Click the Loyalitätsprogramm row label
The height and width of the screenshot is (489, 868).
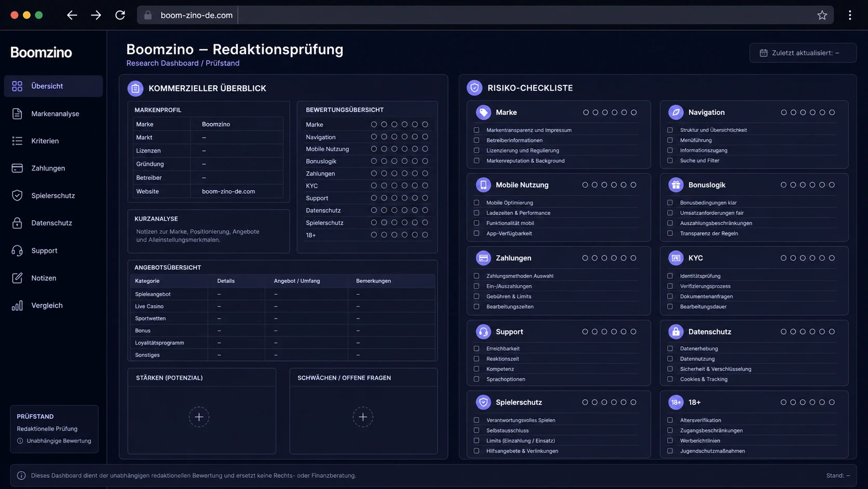coord(159,343)
